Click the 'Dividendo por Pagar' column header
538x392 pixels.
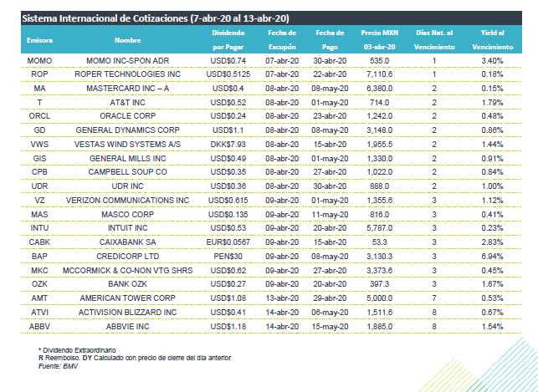coord(228,40)
